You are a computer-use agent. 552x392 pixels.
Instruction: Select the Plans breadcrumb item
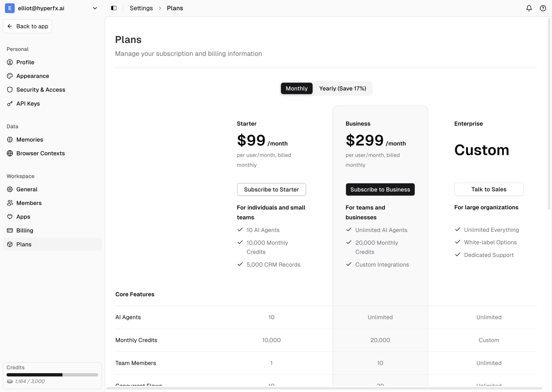pyautogui.click(x=175, y=8)
